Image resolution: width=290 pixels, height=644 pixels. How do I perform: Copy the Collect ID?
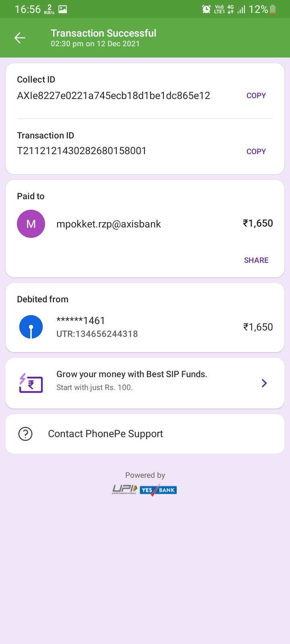click(x=256, y=96)
